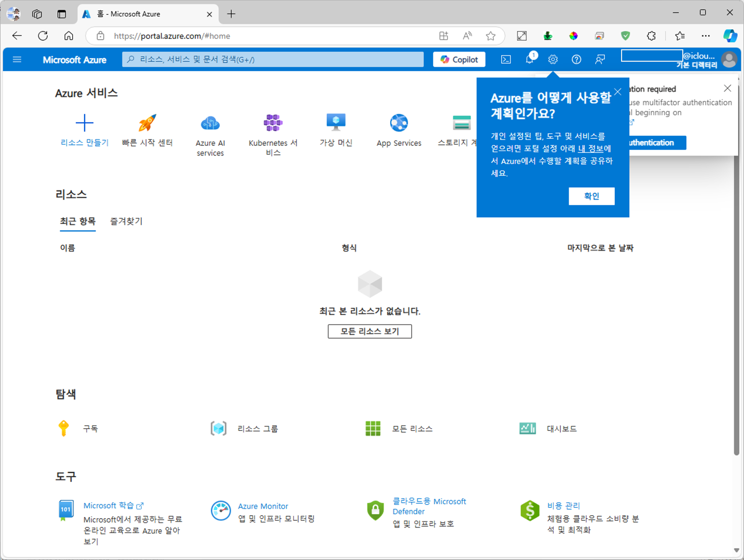The height and width of the screenshot is (560, 744).
Task: Open Virtual Machines (가상 머신) icon
Action: click(x=336, y=122)
